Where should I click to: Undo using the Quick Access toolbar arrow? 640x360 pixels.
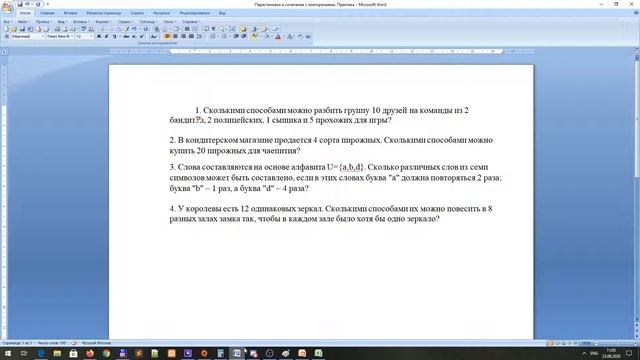pyautogui.click(x=27, y=4)
